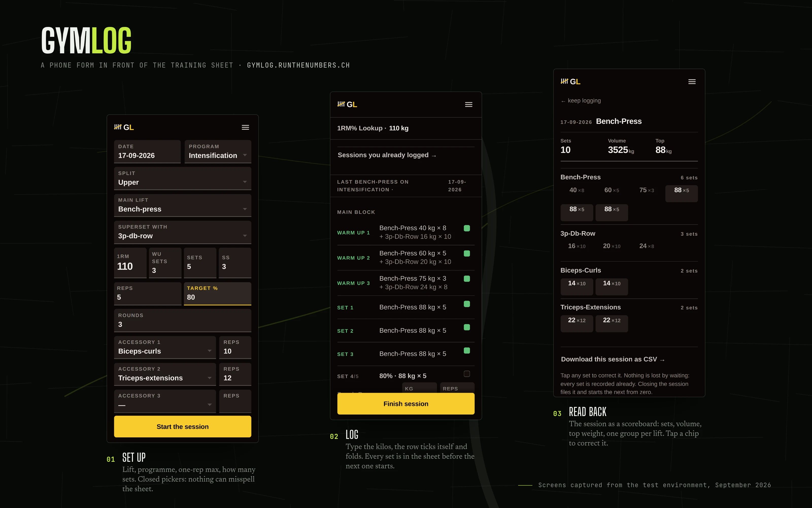Open the Split dropdown showing Upper

click(x=182, y=178)
